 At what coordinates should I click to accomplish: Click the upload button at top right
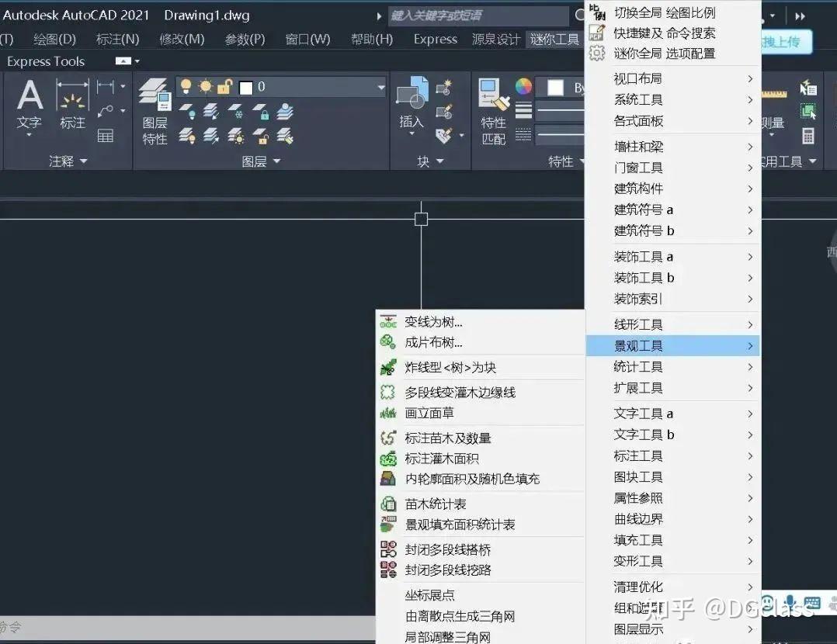pyautogui.click(x=787, y=42)
